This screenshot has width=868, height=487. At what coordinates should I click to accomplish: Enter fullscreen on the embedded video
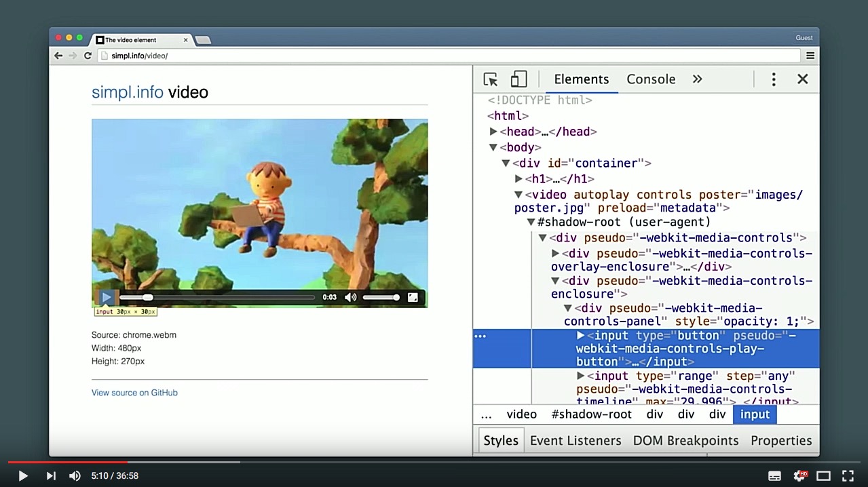tap(413, 297)
